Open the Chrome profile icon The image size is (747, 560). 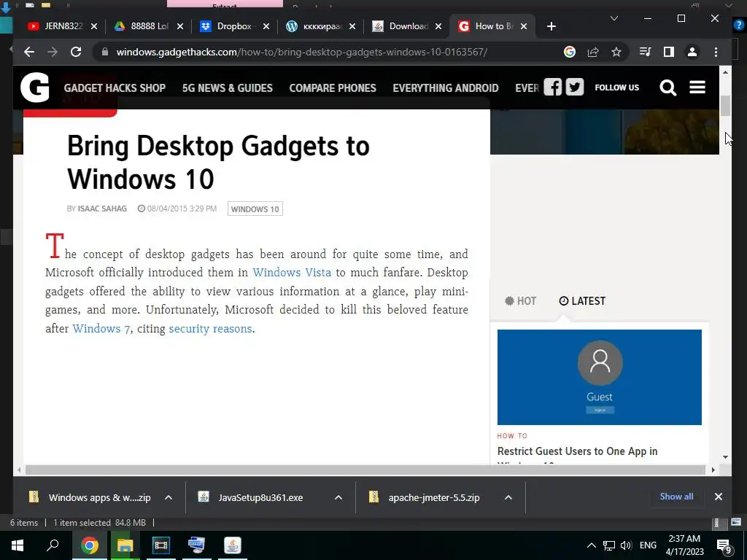pos(692,52)
